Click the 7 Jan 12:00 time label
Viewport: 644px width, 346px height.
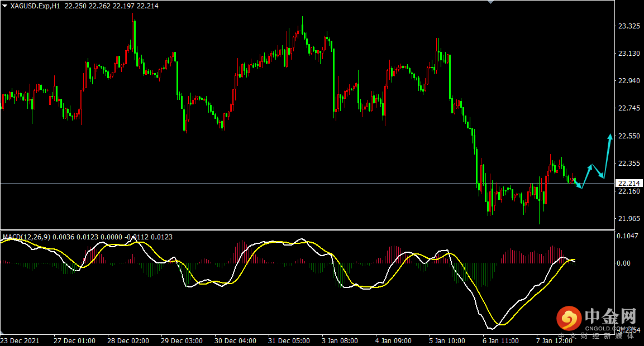(554, 340)
